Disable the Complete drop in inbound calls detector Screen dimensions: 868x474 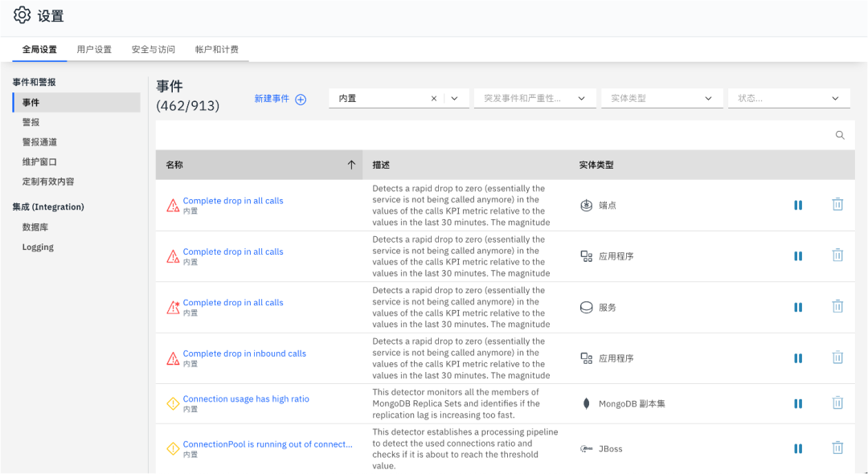coord(798,358)
